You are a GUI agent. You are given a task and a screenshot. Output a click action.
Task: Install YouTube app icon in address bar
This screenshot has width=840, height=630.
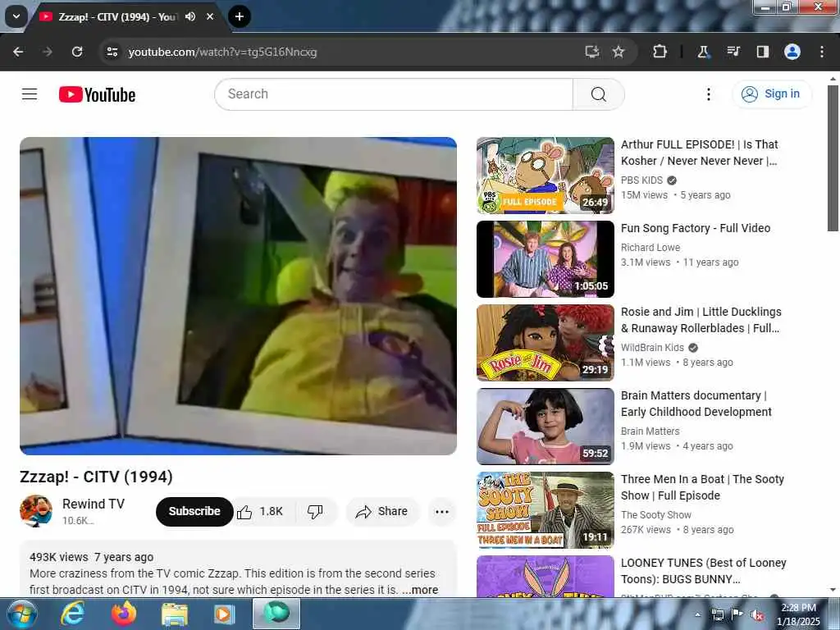click(x=592, y=52)
